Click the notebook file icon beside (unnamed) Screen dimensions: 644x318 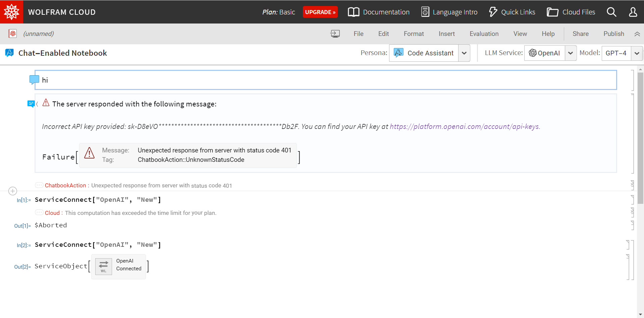[x=13, y=34]
